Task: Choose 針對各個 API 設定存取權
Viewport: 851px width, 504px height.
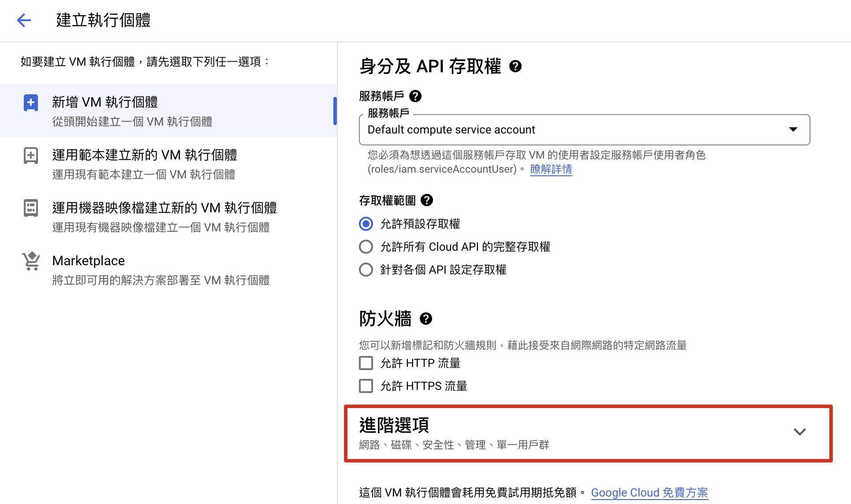Action: point(366,269)
